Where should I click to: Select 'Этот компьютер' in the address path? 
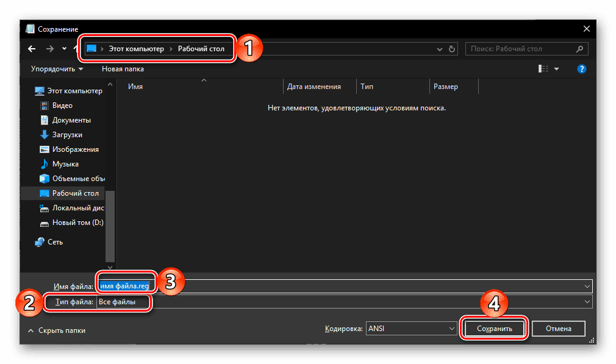pos(136,49)
